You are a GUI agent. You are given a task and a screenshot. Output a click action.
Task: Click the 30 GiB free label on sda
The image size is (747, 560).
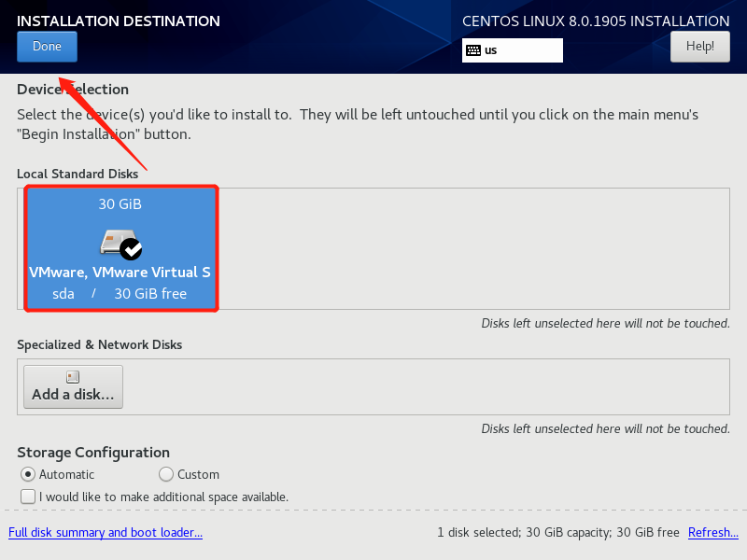(150, 294)
